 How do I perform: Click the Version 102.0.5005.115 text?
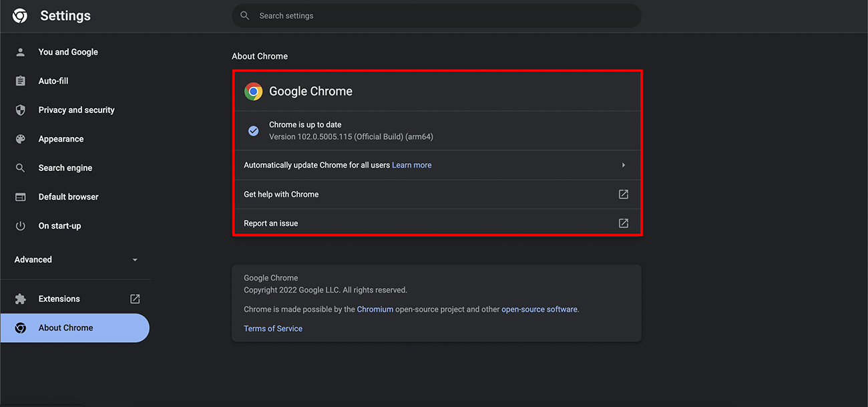[x=351, y=137]
